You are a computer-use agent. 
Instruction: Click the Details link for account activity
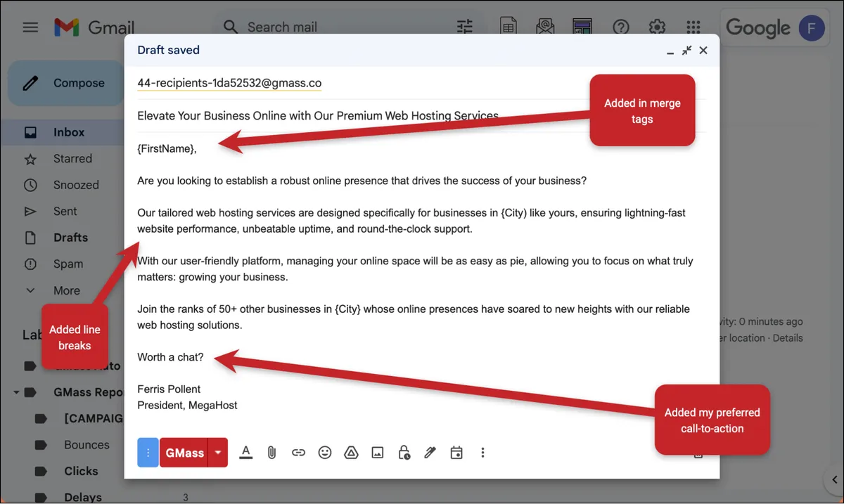coord(788,337)
